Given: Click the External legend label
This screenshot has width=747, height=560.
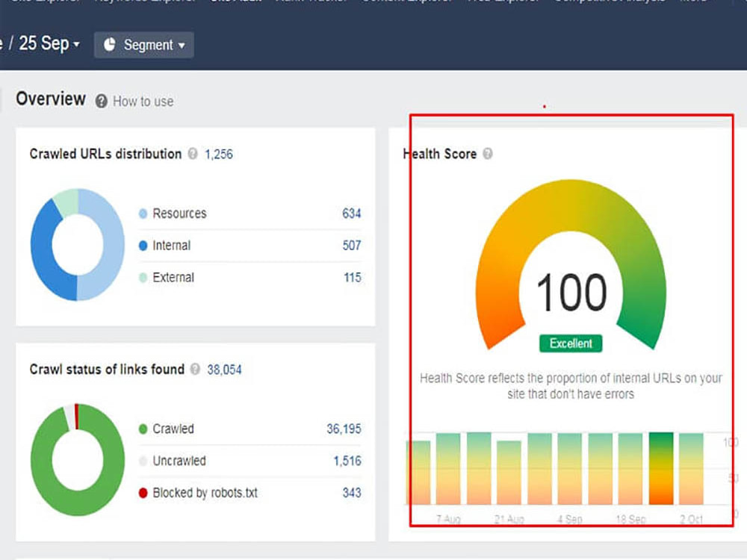Looking at the screenshot, I should (x=173, y=277).
